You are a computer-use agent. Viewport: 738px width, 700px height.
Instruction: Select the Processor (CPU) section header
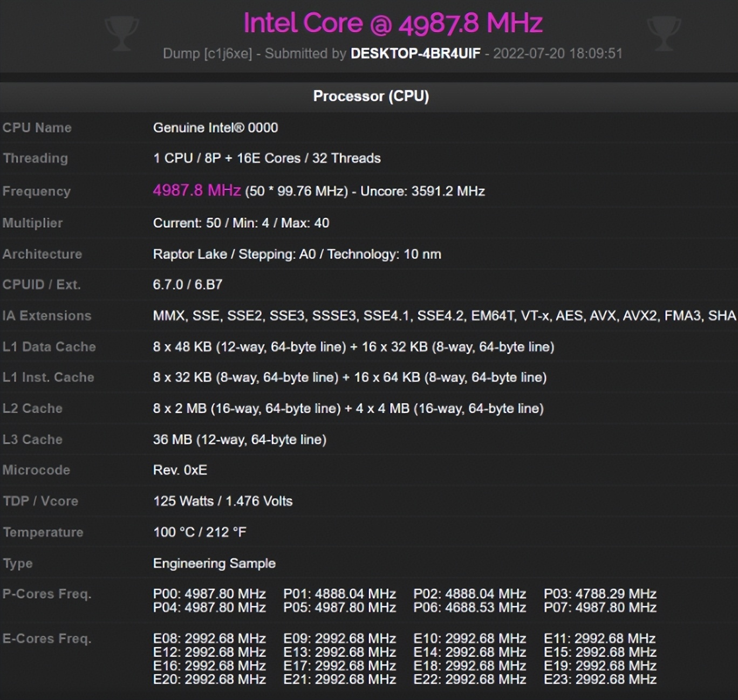point(371,96)
